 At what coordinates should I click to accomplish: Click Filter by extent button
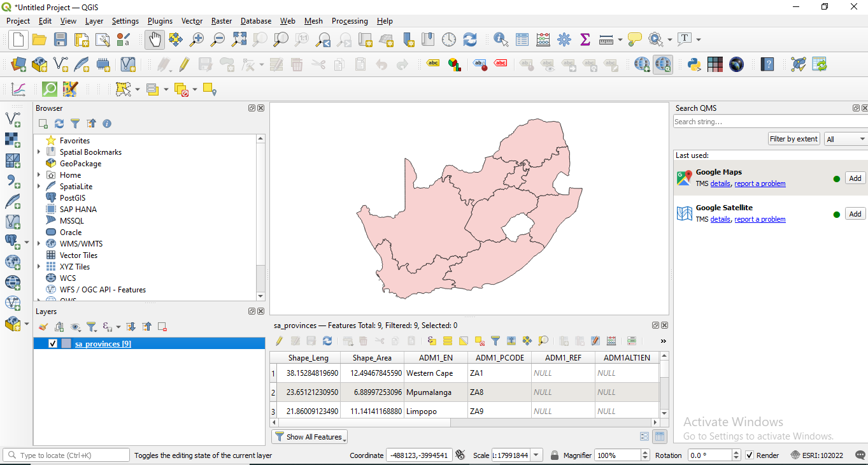793,139
